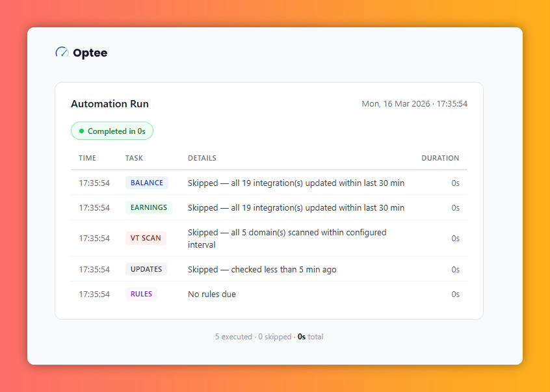Screen dimensions: 550x392
Task: Click the TASK column header
Action: [x=134, y=158]
